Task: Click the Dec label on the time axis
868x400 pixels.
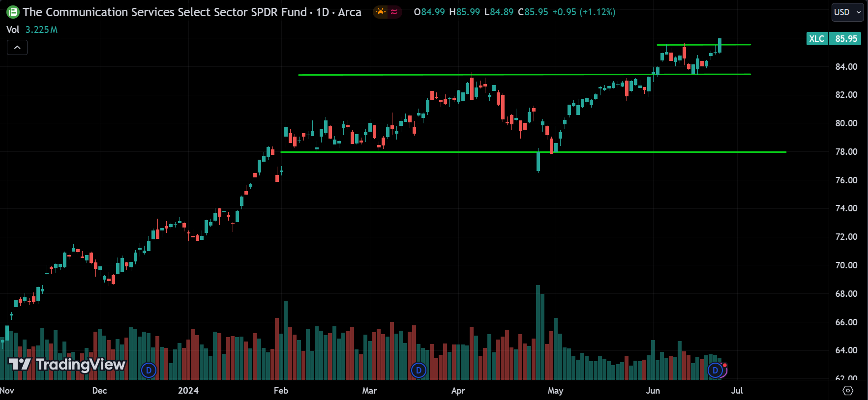Action: click(x=99, y=391)
